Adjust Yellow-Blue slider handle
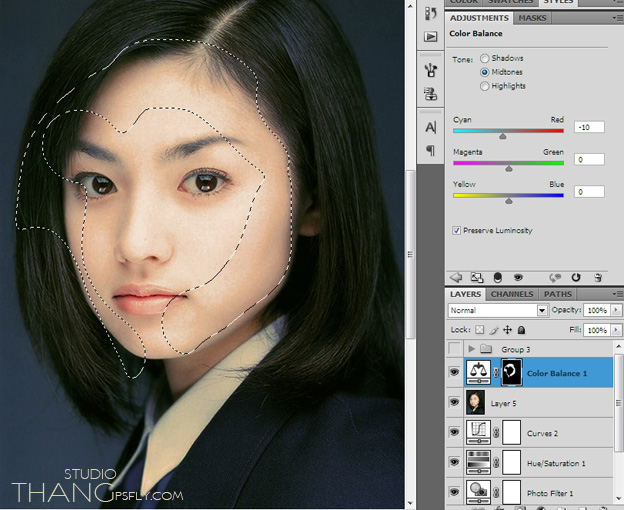624x510 pixels. 509,201
